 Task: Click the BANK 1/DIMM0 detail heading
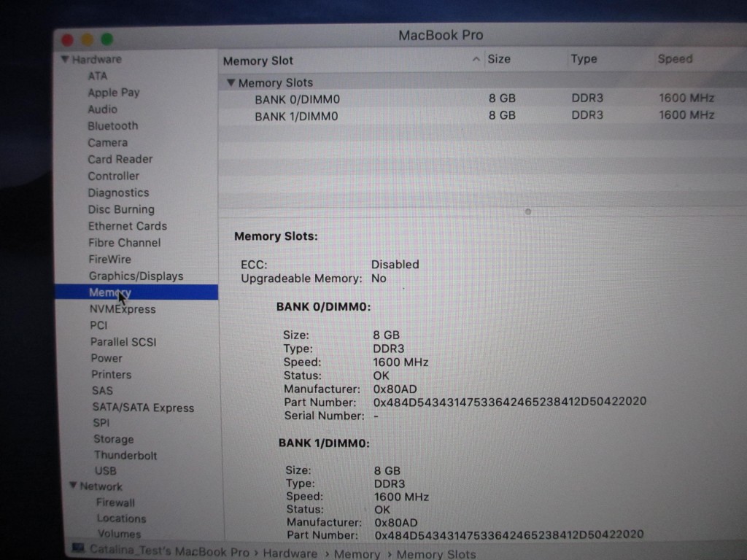pyautogui.click(x=324, y=443)
